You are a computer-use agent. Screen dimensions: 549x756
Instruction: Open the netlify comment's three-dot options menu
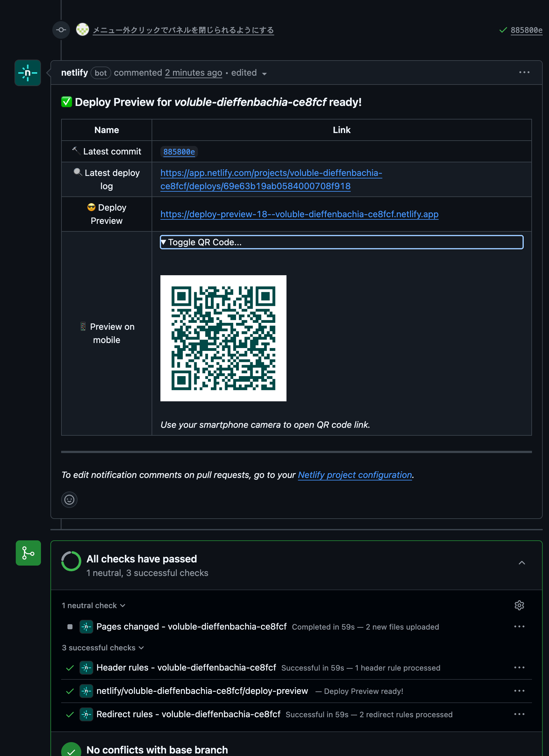pyautogui.click(x=524, y=72)
